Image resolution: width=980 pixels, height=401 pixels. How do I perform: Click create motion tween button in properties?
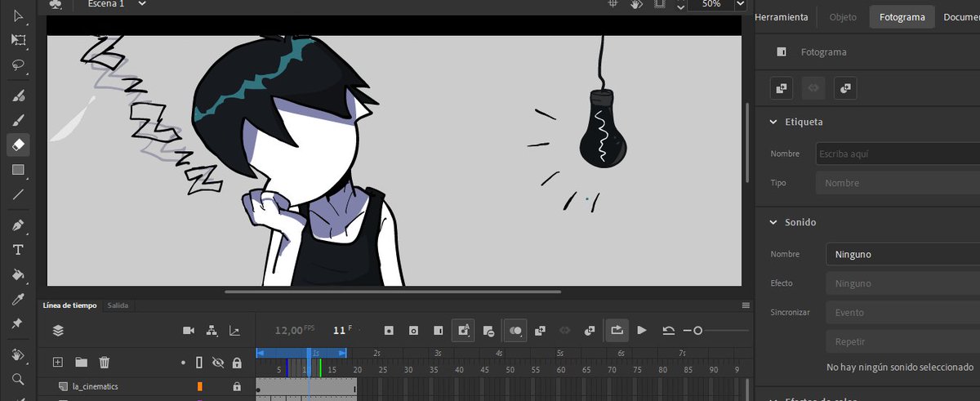coord(846,87)
